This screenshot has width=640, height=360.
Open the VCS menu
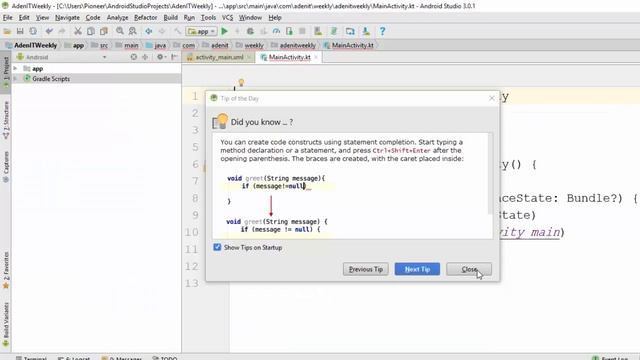click(x=227, y=18)
